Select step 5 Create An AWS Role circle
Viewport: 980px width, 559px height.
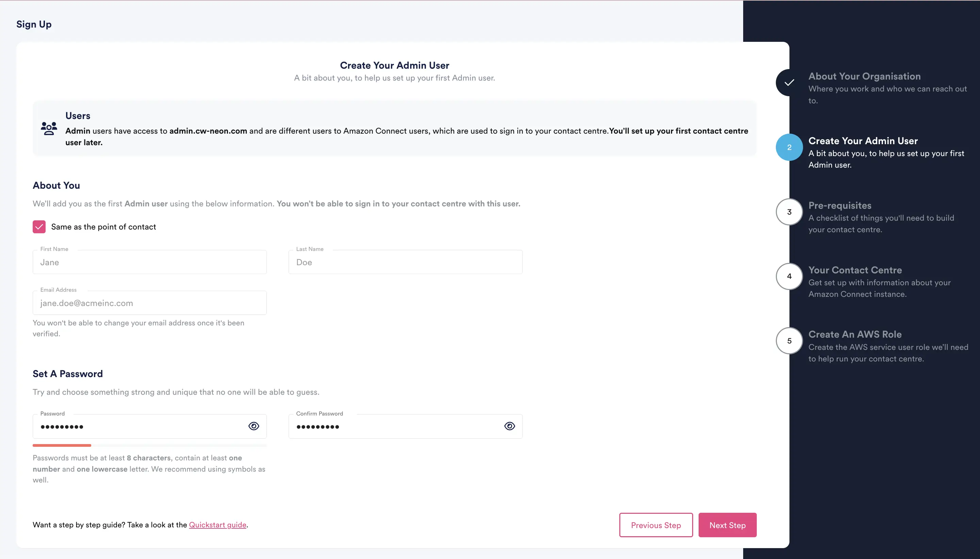789,341
